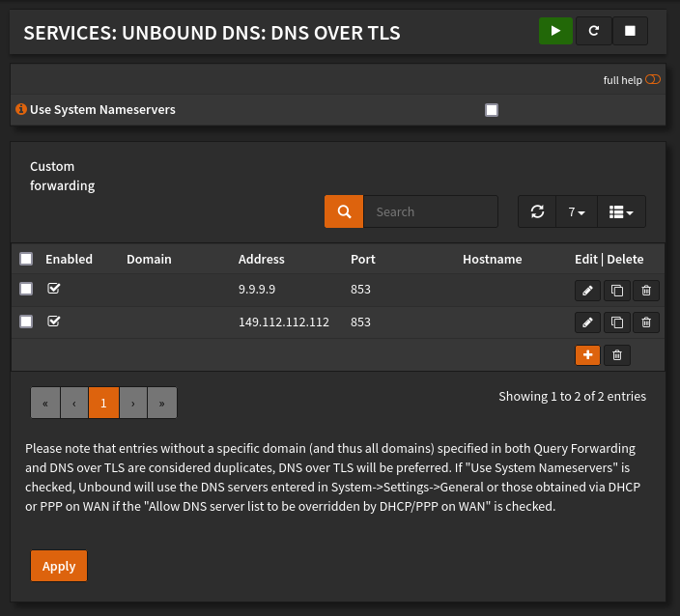Go to previous page of results
Screen dimensions: 680x616
(74, 403)
